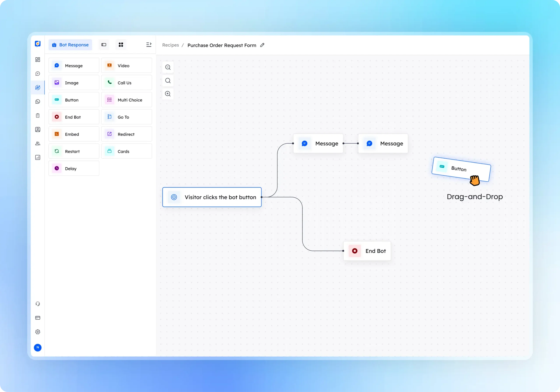The height and width of the screenshot is (392, 560).
Task: Pick the Cards component
Action: click(127, 151)
